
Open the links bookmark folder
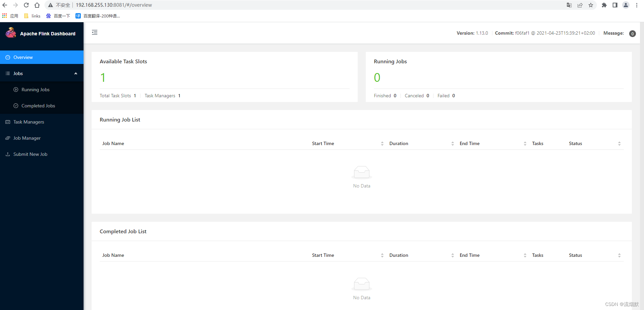tap(32, 16)
